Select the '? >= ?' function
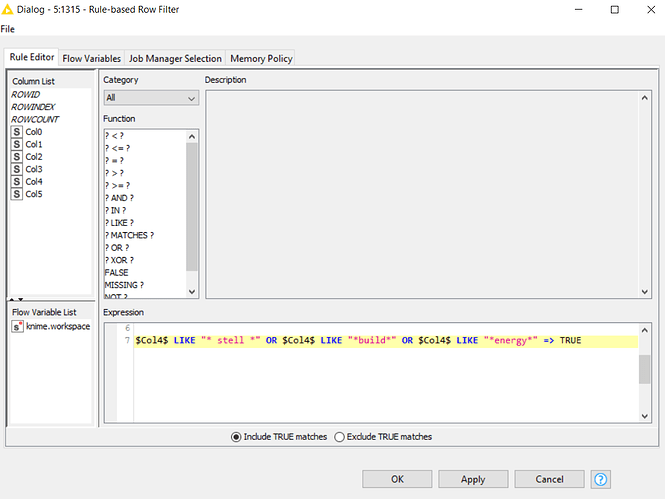The width and height of the screenshot is (665, 499). tap(117, 186)
